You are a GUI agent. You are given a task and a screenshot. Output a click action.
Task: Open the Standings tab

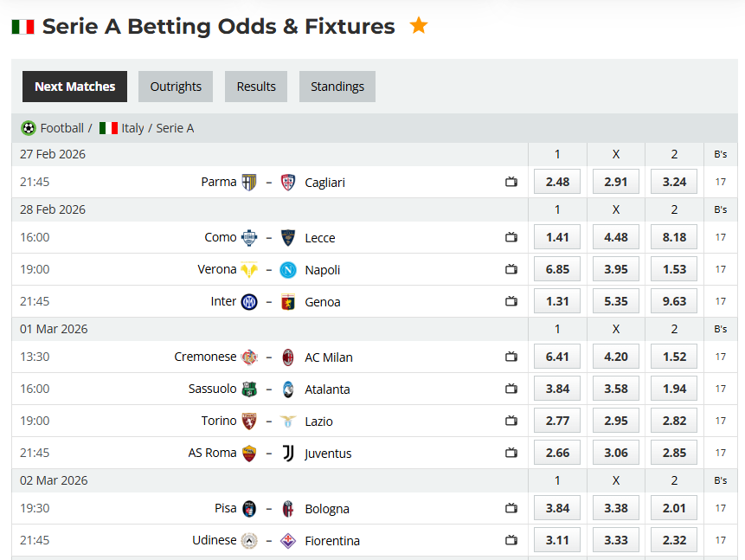click(x=337, y=87)
